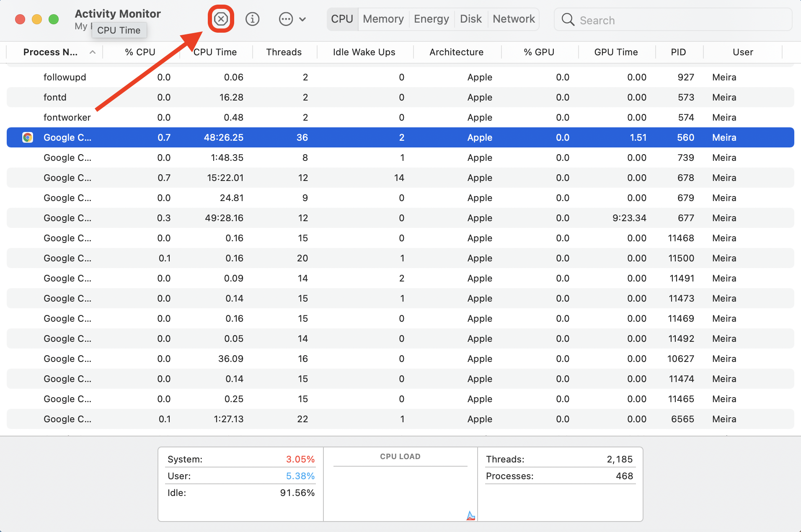Select Google Chrome process with PID 11474
The image size is (801, 532).
click(400, 379)
